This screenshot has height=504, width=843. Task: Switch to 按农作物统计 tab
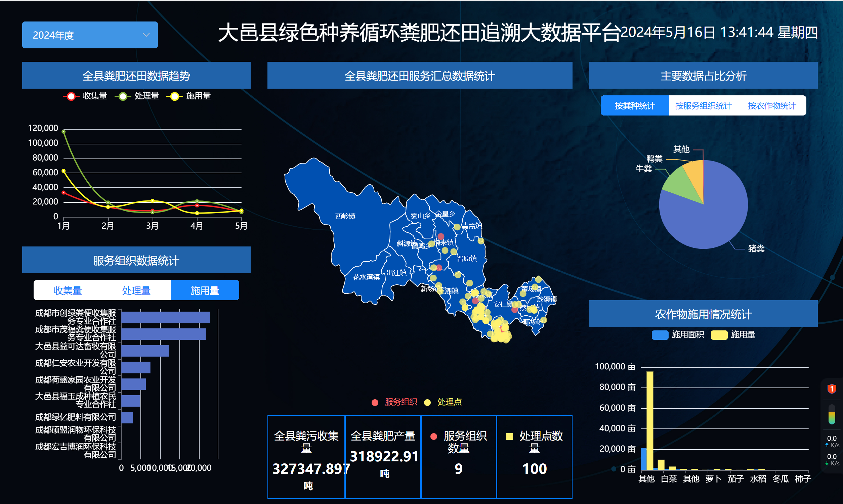point(772,106)
